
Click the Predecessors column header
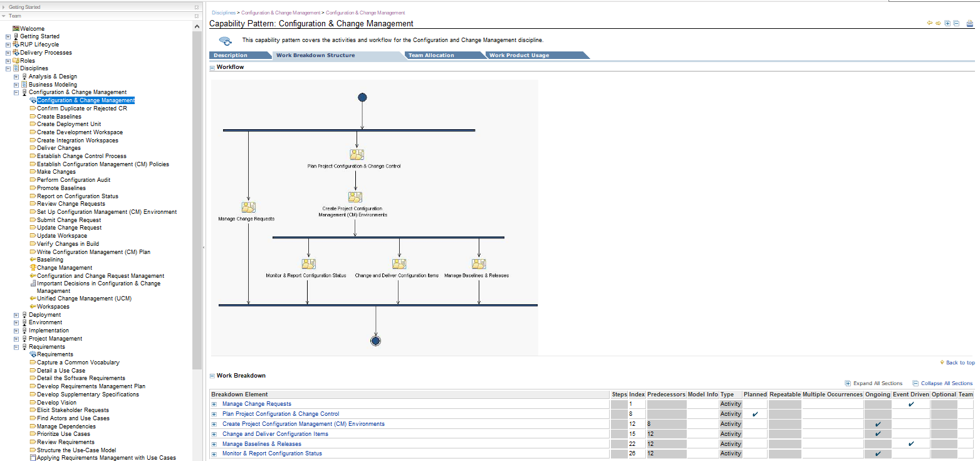pyautogui.click(x=666, y=395)
